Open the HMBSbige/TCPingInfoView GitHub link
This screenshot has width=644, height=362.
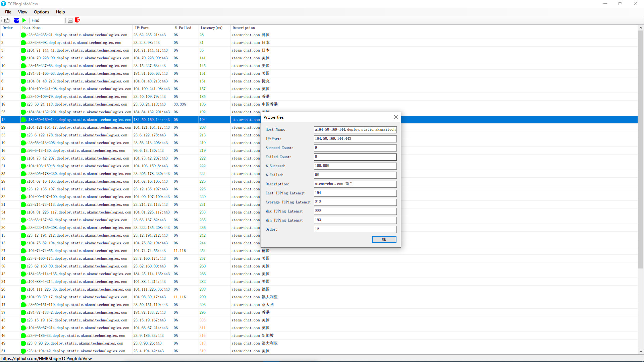tap(47, 358)
